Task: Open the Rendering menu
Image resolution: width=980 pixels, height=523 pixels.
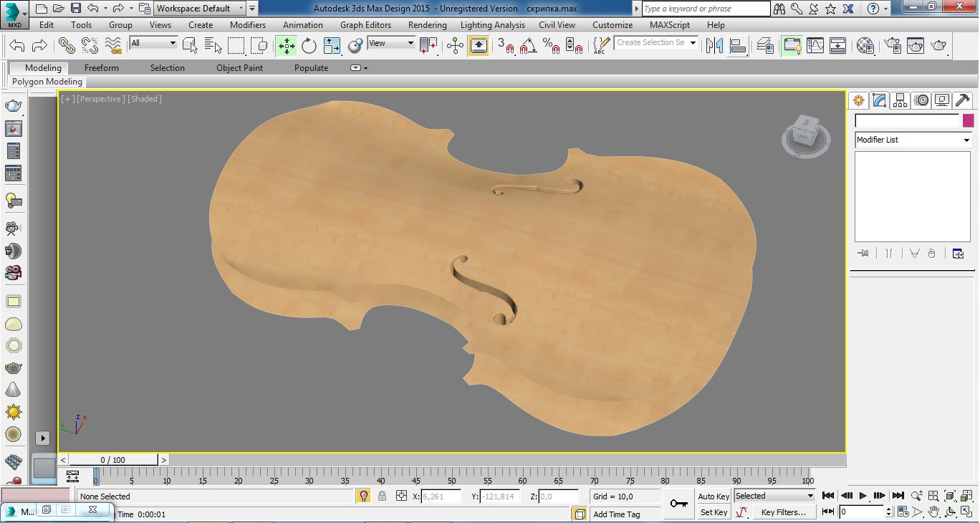Action: click(x=427, y=25)
